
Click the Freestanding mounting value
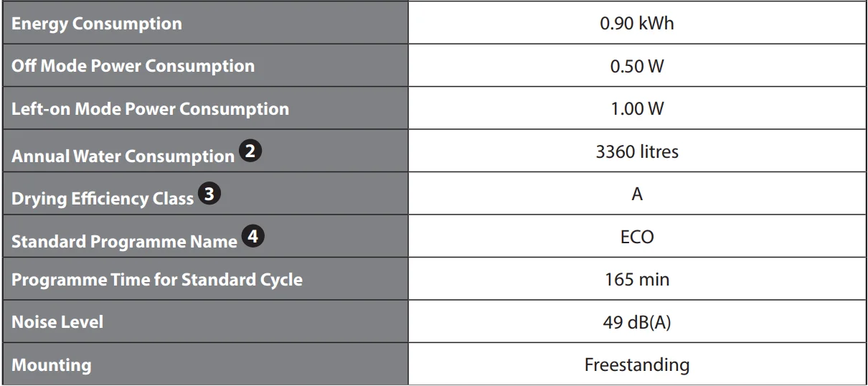pos(637,364)
